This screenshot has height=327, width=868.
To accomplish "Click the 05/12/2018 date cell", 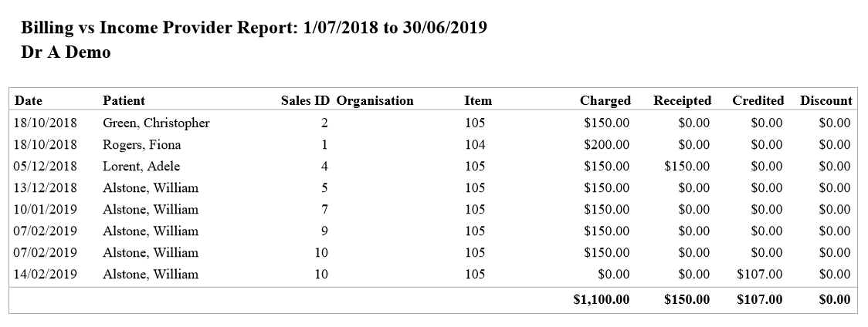I will tap(46, 166).
